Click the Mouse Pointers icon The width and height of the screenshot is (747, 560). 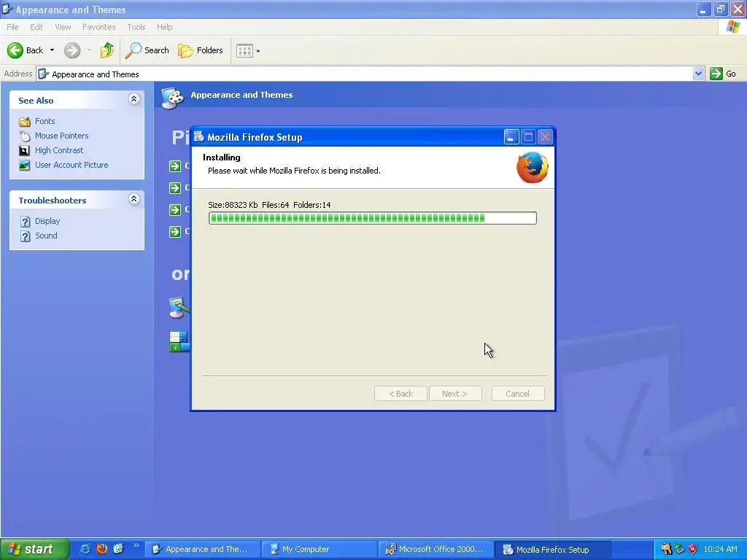coord(24,136)
